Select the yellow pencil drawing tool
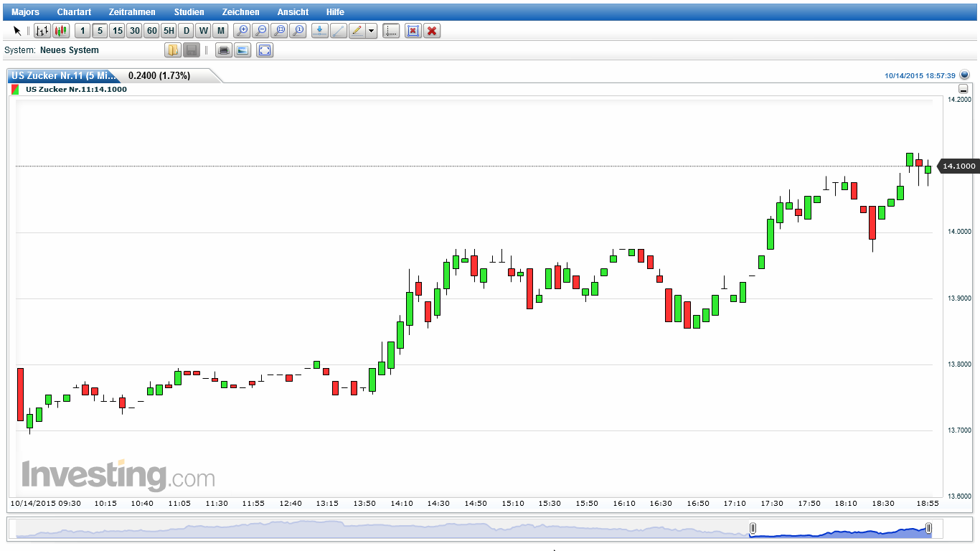 (x=357, y=31)
